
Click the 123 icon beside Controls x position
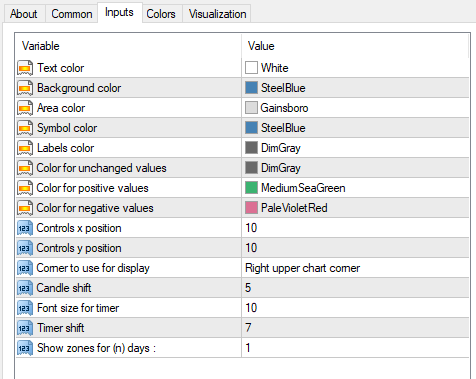pos(25,228)
